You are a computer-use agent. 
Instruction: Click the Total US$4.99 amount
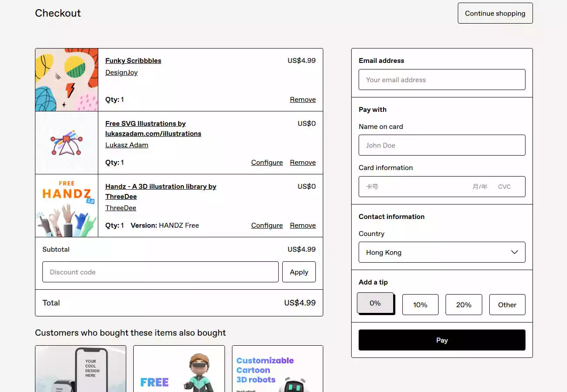click(x=300, y=303)
